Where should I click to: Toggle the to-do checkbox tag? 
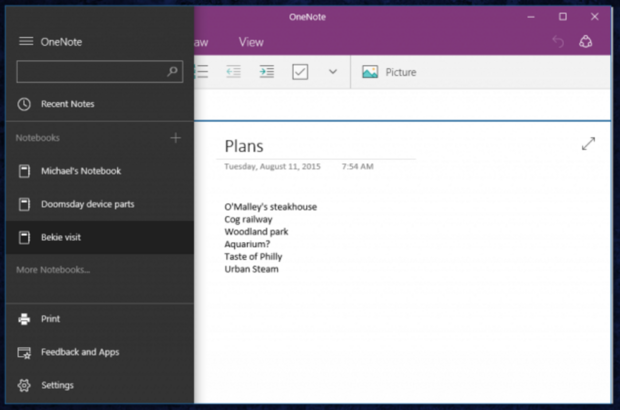tap(300, 72)
